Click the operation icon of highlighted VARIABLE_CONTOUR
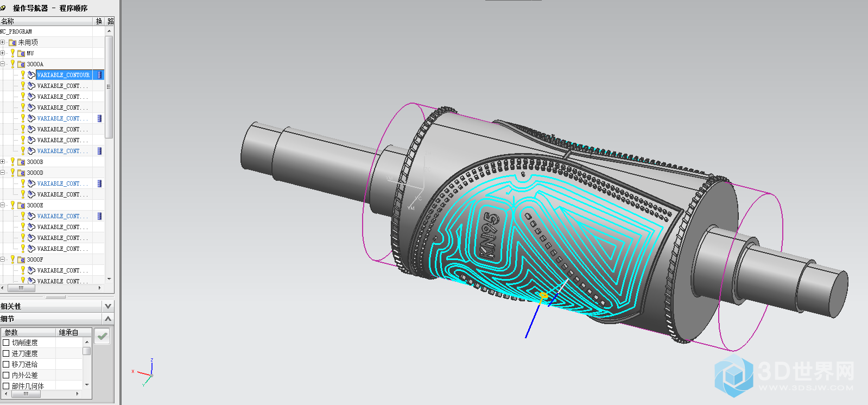Image resolution: width=868 pixels, height=405 pixels. pyautogui.click(x=31, y=75)
